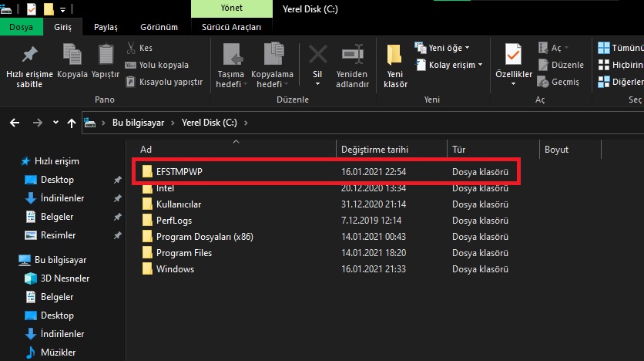Open the Kolay erişim dropdown
This screenshot has height=361, width=644.
pos(449,65)
